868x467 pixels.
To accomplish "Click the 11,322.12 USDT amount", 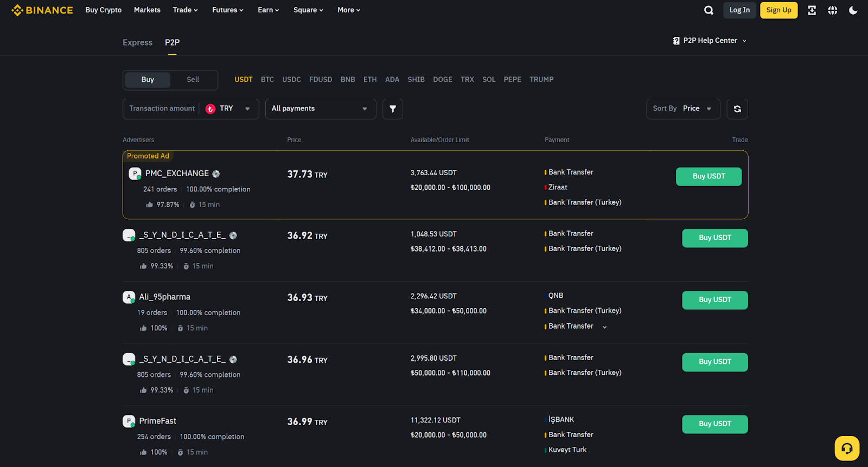I will pyautogui.click(x=436, y=420).
